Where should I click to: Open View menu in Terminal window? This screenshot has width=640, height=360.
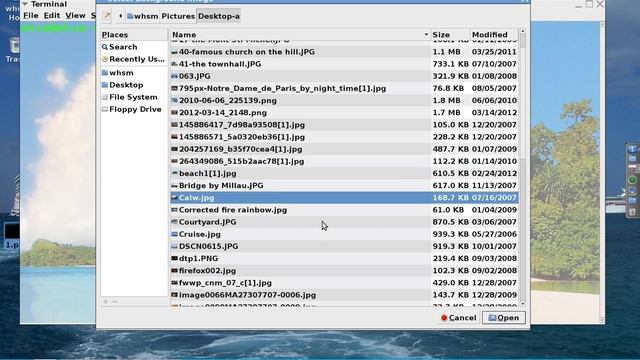click(75, 16)
